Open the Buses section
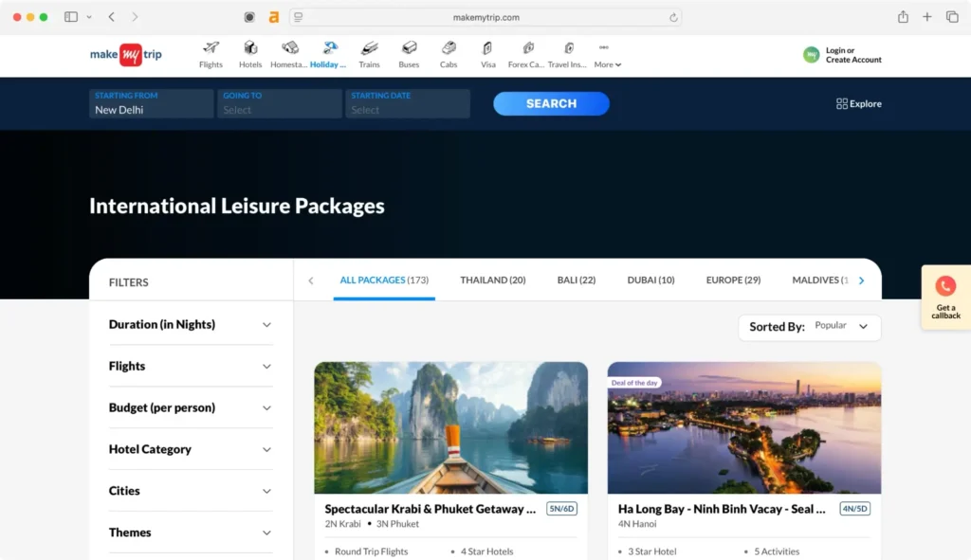The image size is (971, 560). tap(409, 53)
